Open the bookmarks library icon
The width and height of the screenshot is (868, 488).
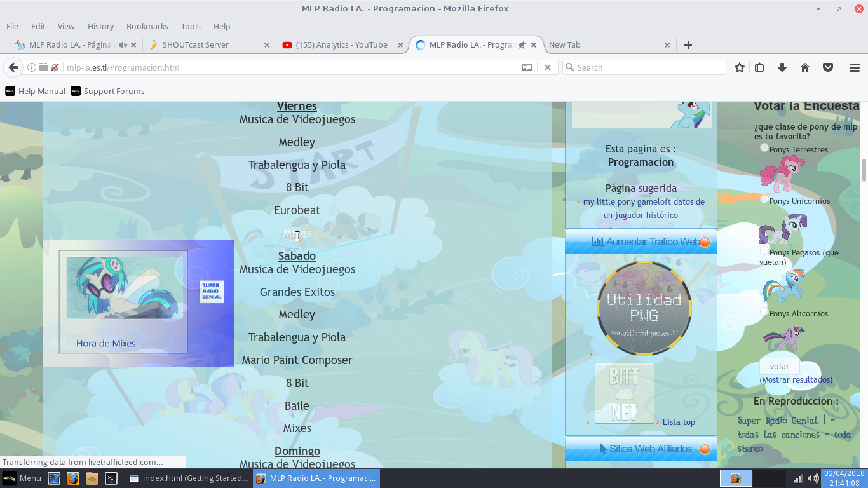(759, 67)
